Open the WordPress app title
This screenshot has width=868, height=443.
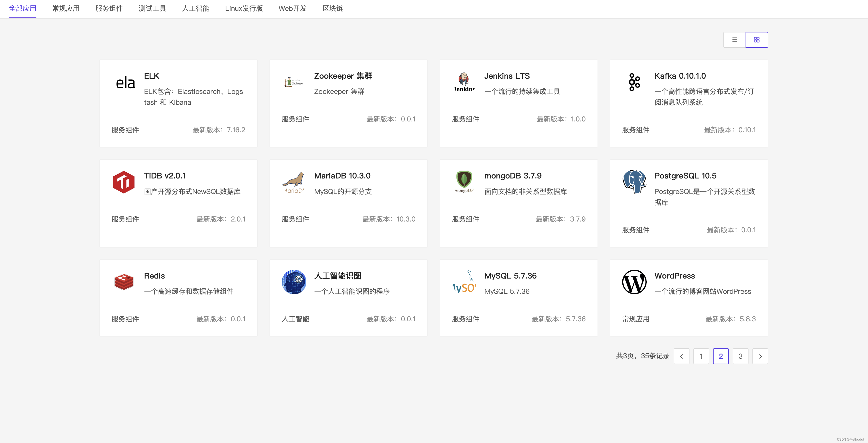tap(674, 276)
